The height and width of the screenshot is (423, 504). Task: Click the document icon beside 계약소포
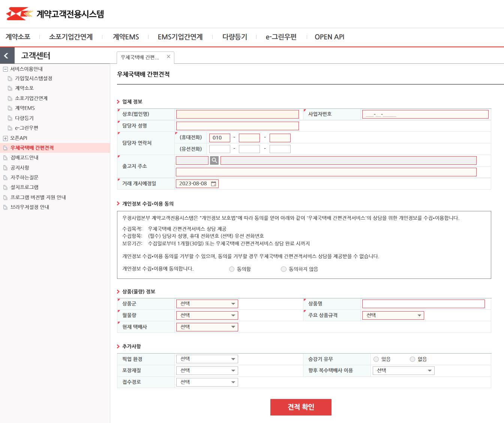pos(9,88)
